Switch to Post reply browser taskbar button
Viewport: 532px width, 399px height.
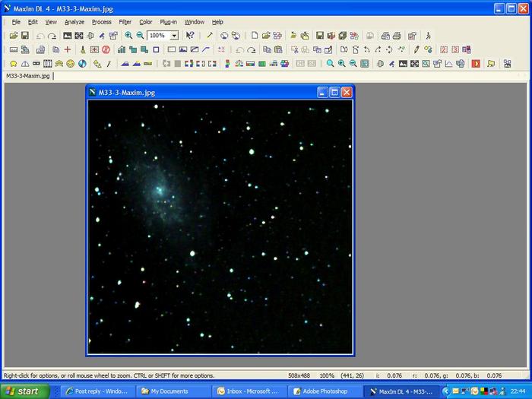tap(98, 391)
